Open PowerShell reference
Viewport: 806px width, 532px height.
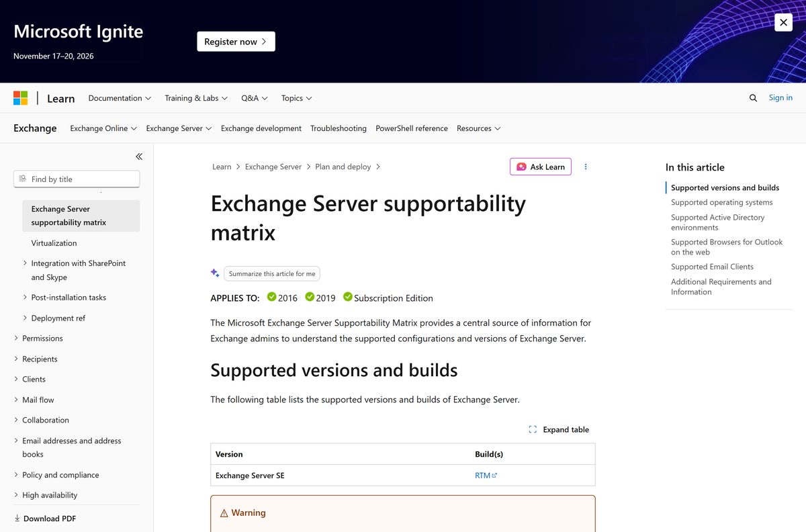click(412, 128)
